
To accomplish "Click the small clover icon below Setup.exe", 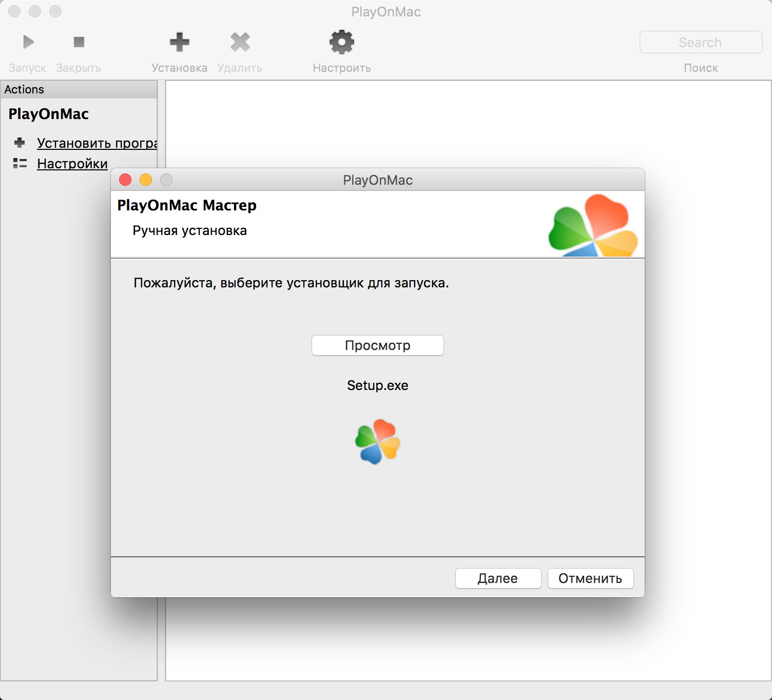I will click(378, 441).
